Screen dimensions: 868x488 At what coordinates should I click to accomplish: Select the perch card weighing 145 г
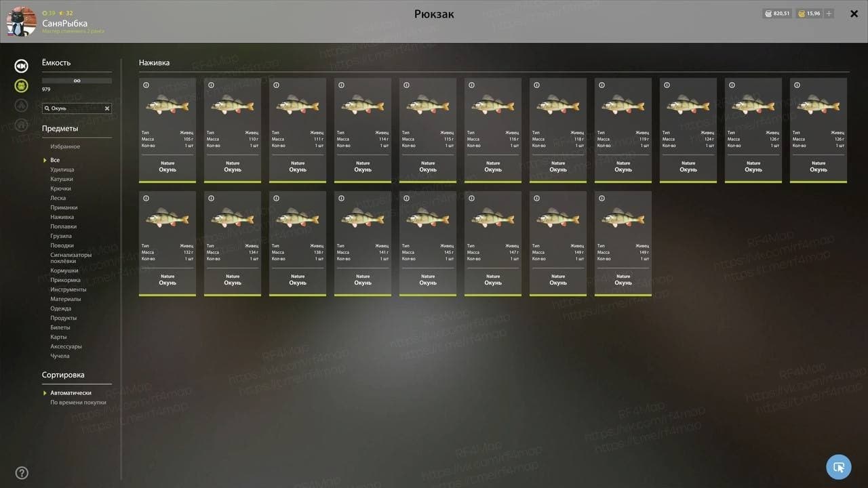(x=428, y=243)
